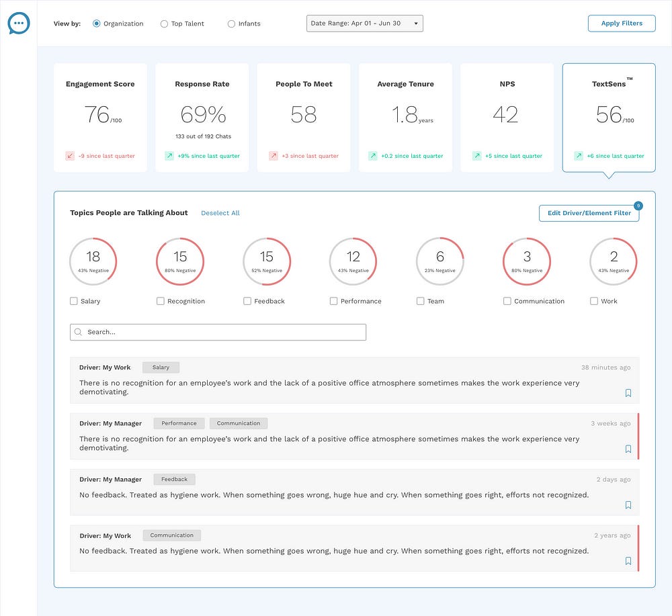672x616 pixels.
Task: Click the Communication 3 progress ring
Action: tap(527, 262)
